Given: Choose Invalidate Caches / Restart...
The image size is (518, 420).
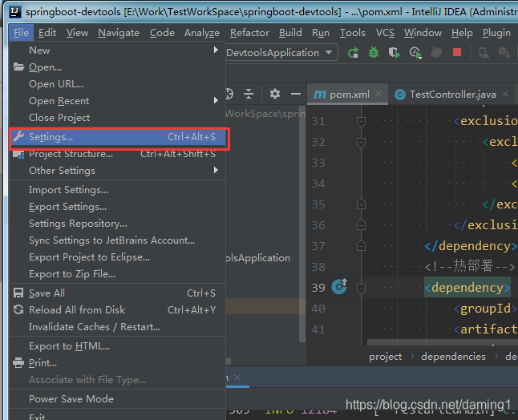Looking at the screenshot, I should click(x=117, y=327).
